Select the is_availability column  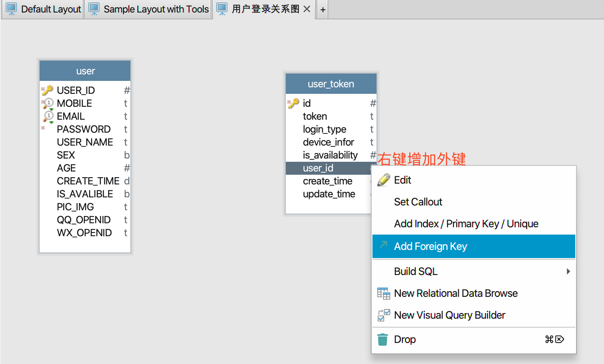(x=331, y=155)
